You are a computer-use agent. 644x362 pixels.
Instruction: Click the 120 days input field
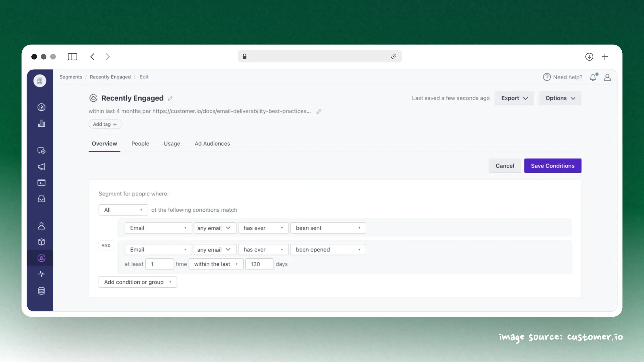click(259, 264)
